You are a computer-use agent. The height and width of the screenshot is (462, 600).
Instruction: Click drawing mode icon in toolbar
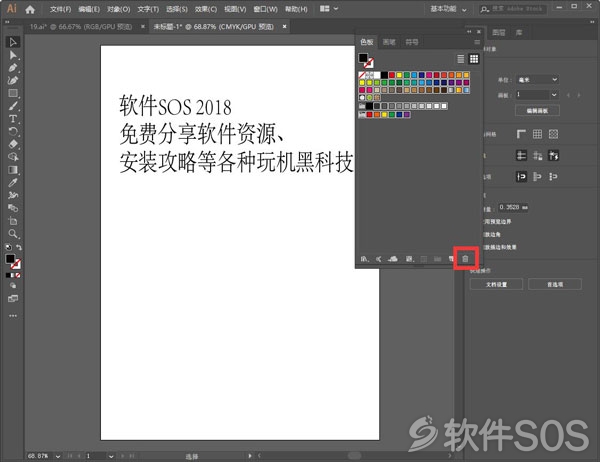pyautogui.click(x=13, y=286)
